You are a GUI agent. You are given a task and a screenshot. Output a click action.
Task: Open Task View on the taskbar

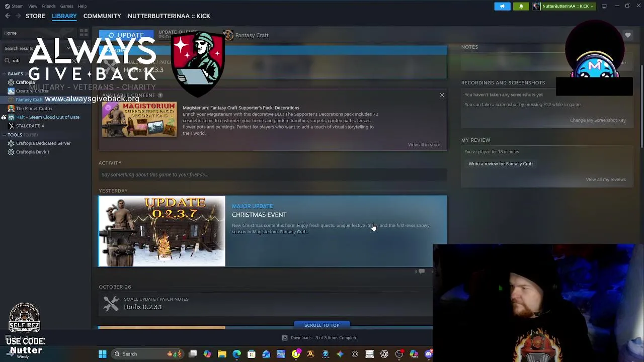(x=193, y=354)
